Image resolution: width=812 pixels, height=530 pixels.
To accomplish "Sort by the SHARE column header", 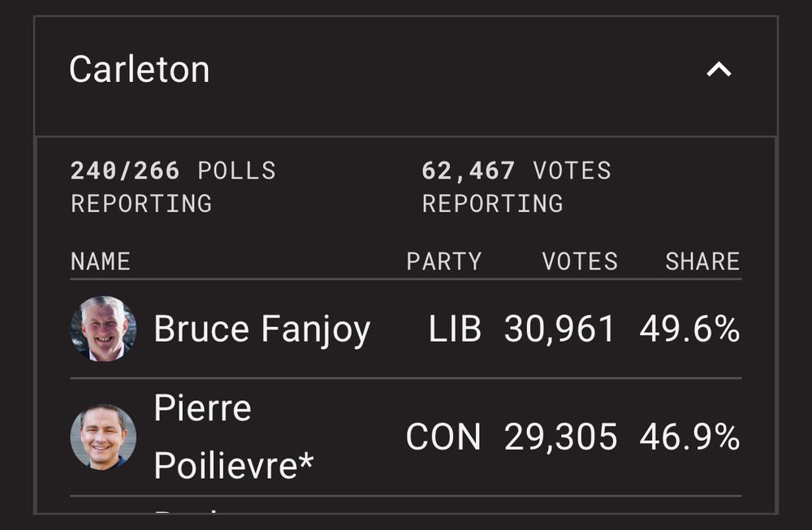I will (702, 261).
